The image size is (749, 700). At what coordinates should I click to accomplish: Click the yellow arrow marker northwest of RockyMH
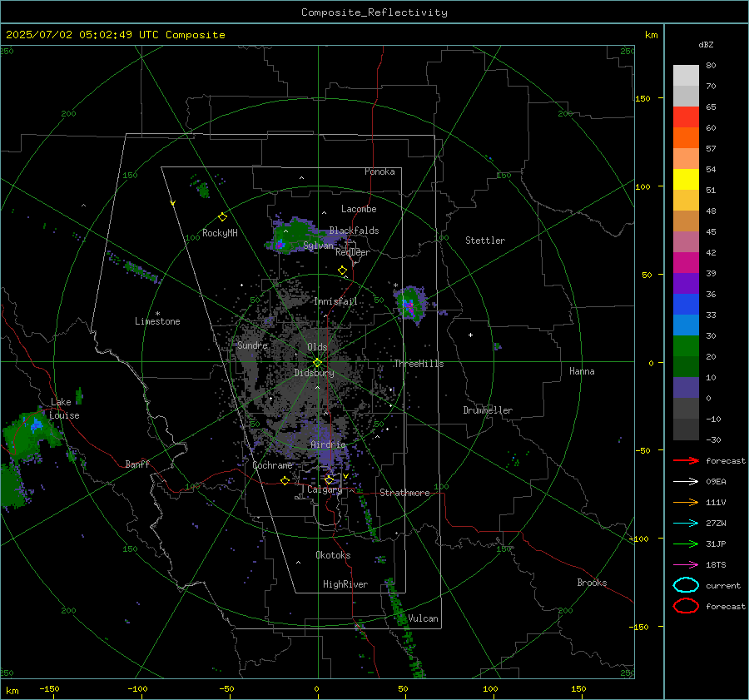[173, 203]
